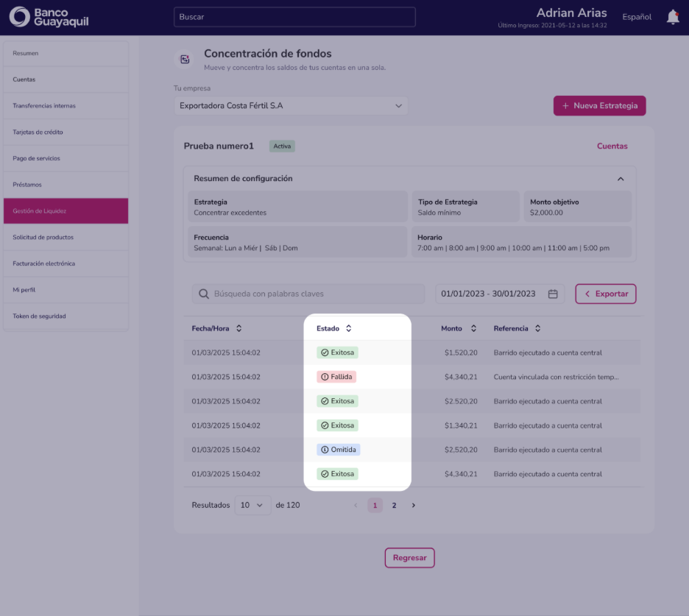Image resolution: width=689 pixels, height=616 pixels.
Task: Open the Resultados per page dropdown
Action: [252, 506]
